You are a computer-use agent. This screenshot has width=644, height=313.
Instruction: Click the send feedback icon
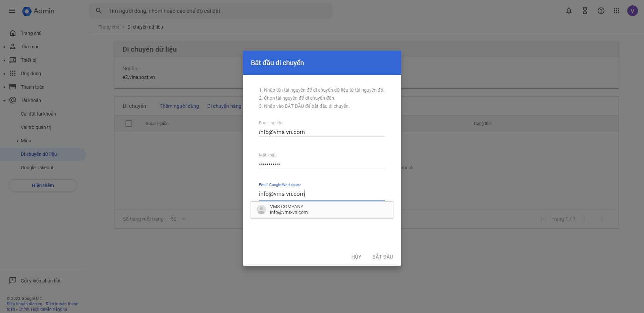click(x=13, y=280)
